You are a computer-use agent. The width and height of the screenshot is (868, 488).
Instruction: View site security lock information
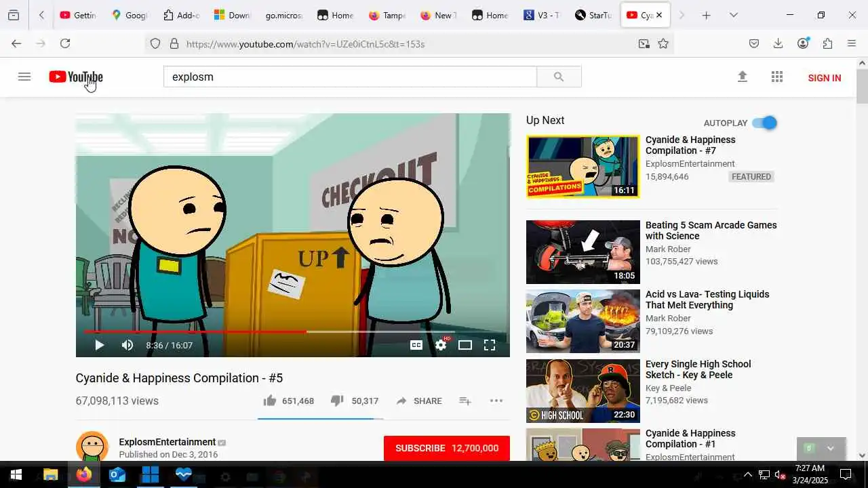point(174,43)
